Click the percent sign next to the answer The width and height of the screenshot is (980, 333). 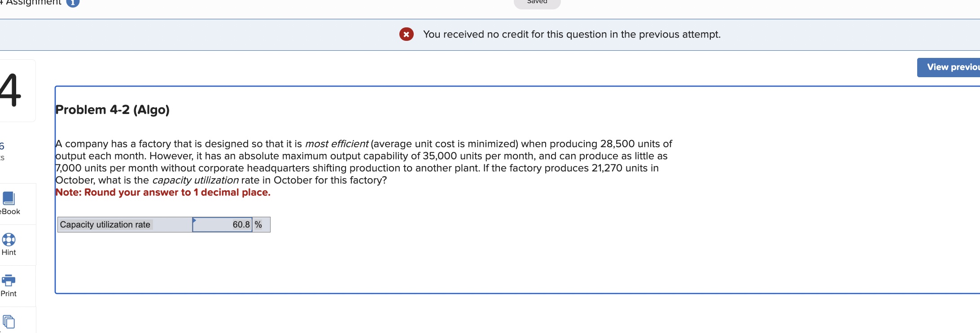tap(259, 224)
